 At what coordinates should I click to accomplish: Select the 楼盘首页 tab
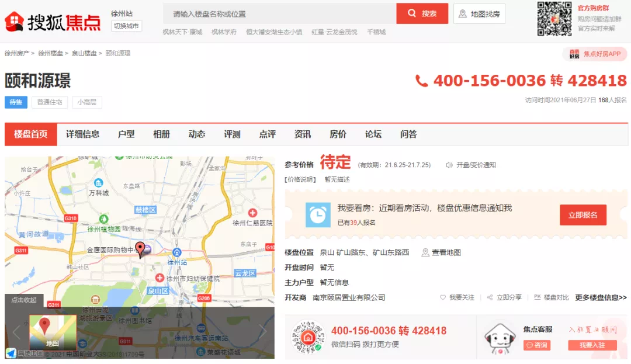coord(30,134)
